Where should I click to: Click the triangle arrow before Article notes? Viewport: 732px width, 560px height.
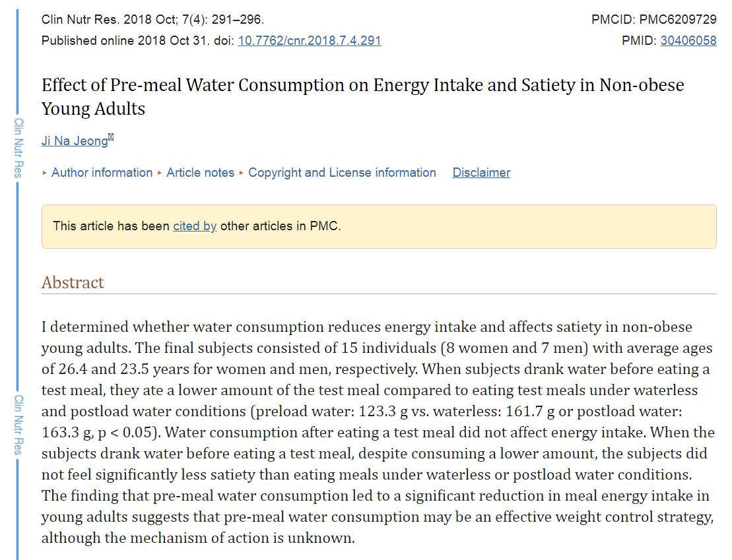160,173
